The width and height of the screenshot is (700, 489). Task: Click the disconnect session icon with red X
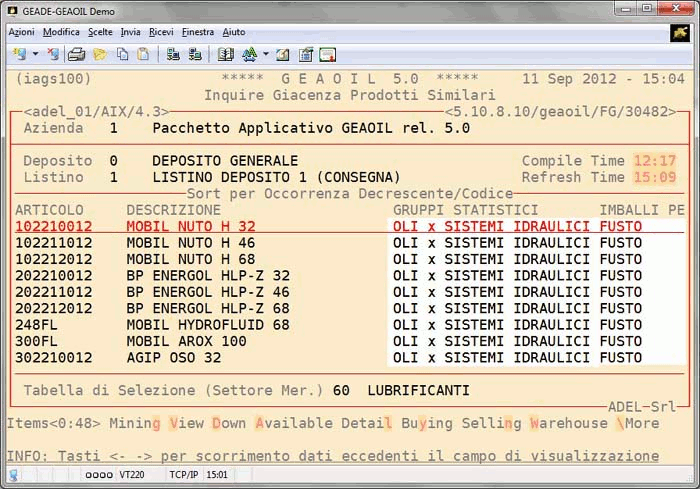click(53, 54)
